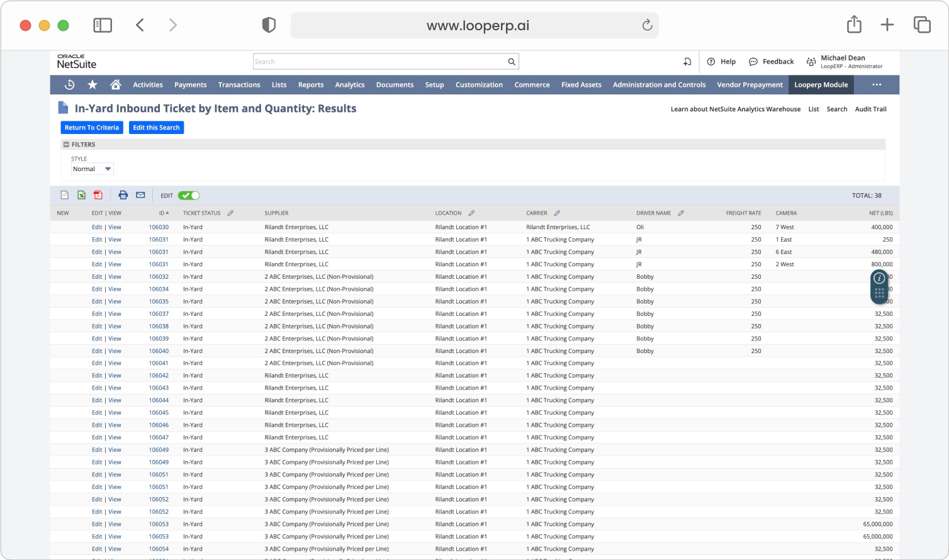Click the browser address bar
Screen dimensions: 949x560
coord(474,25)
